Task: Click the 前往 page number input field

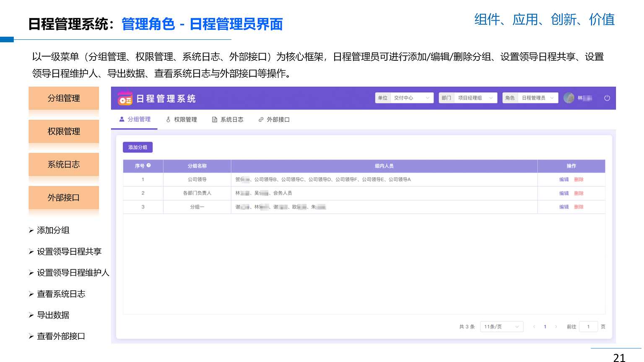Action: coord(588,327)
